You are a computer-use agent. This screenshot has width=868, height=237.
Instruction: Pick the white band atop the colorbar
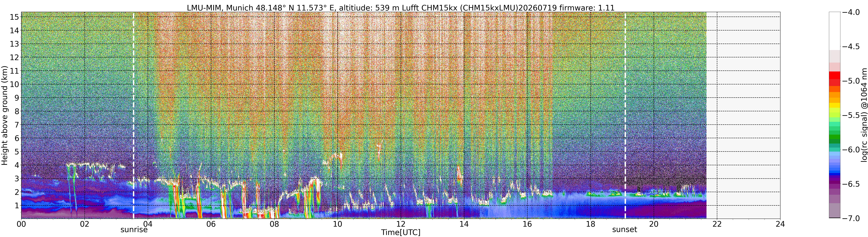[x=835, y=31]
